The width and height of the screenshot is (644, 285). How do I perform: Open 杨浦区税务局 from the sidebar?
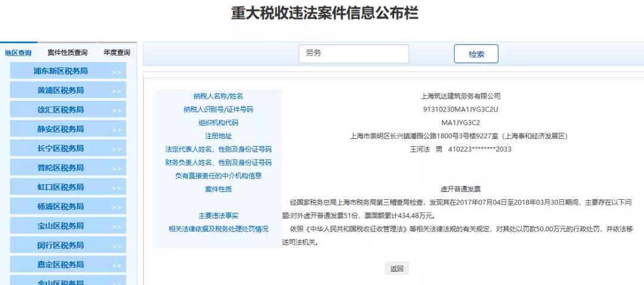[60, 206]
